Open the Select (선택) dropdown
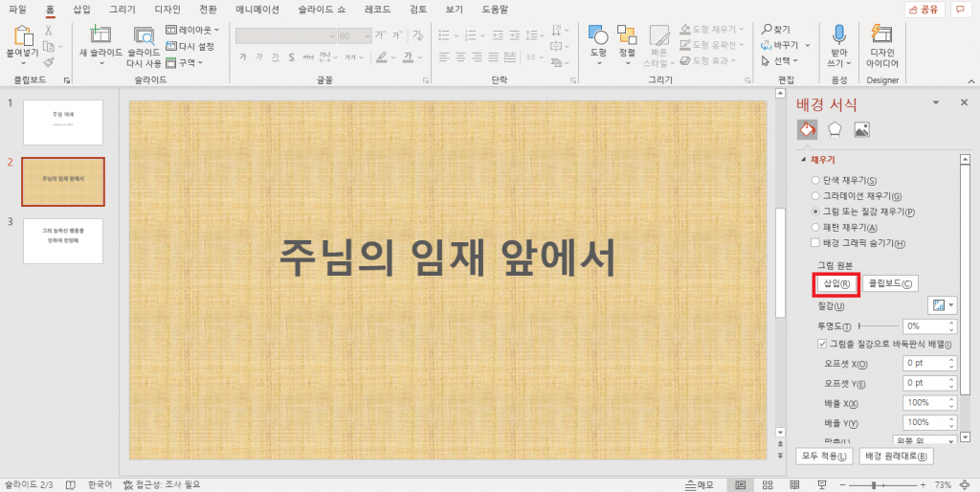Image resolution: width=980 pixels, height=492 pixels. click(780, 60)
